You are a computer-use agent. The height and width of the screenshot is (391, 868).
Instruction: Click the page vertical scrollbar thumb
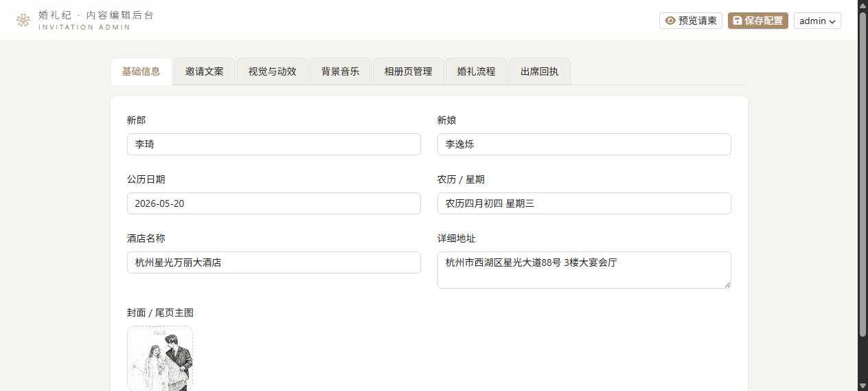pyautogui.click(x=863, y=174)
